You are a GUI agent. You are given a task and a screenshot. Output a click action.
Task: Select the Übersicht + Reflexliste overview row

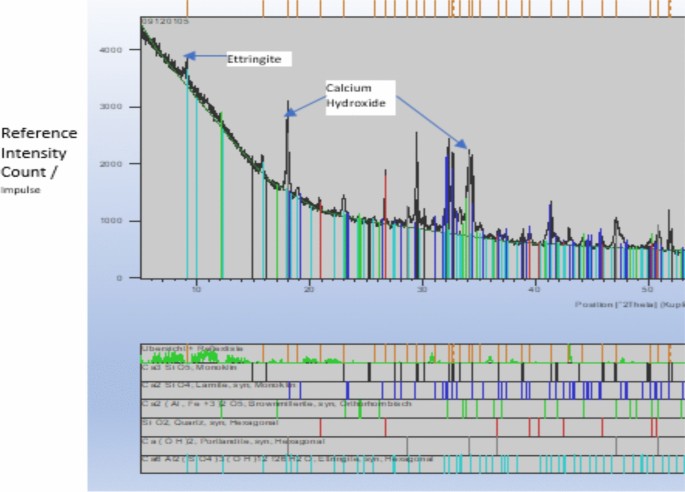tap(412, 353)
